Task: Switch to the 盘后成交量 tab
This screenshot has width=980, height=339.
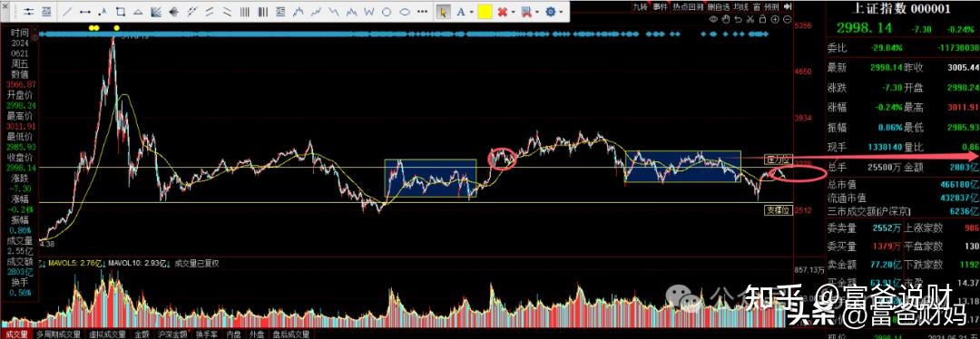Action: [x=291, y=334]
